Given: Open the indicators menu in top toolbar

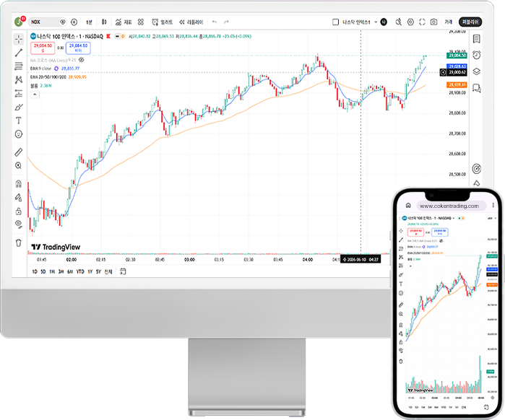Looking at the screenshot, I should coord(124,22).
